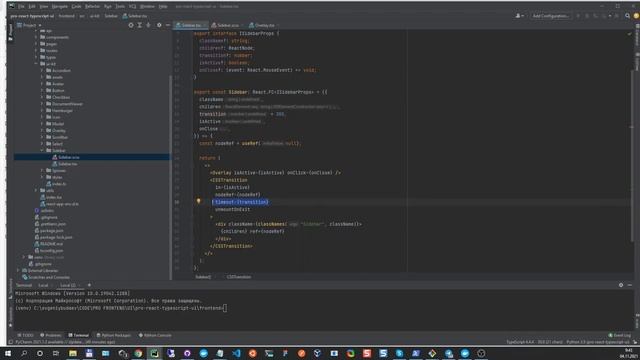Image resolution: width=640 pixels, height=360 pixels.
Task: Click the CSSTransition breadcrumb below editor
Action: click(239, 277)
